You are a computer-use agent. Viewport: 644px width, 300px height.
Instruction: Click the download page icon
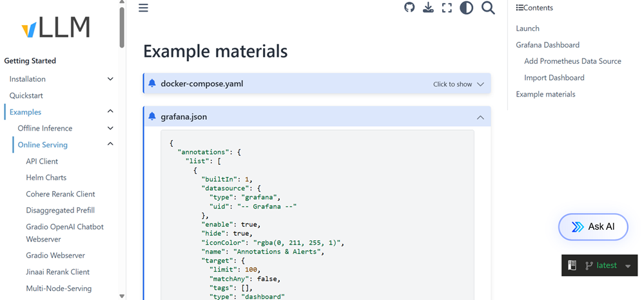(428, 8)
